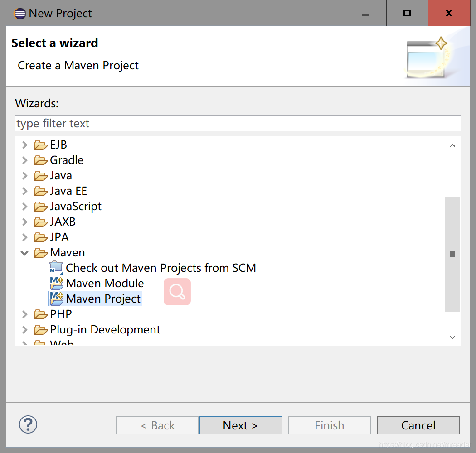476x453 pixels.
Task: Click the Java EE folder icon
Action: coord(40,191)
